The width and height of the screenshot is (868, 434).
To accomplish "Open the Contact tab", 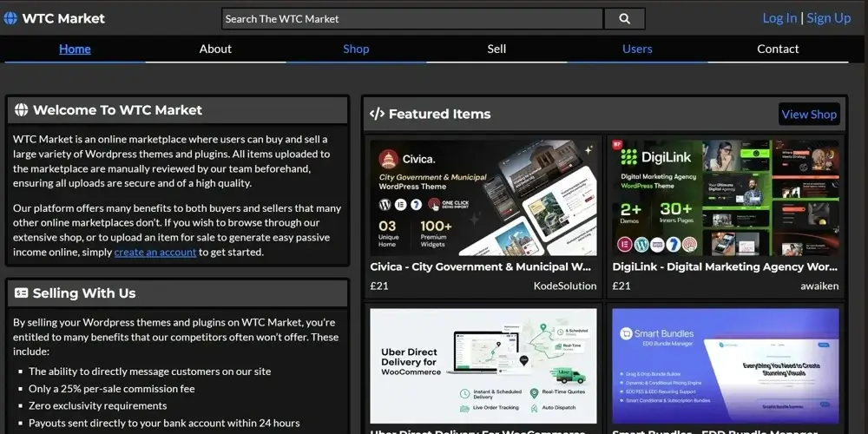I will tap(778, 49).
